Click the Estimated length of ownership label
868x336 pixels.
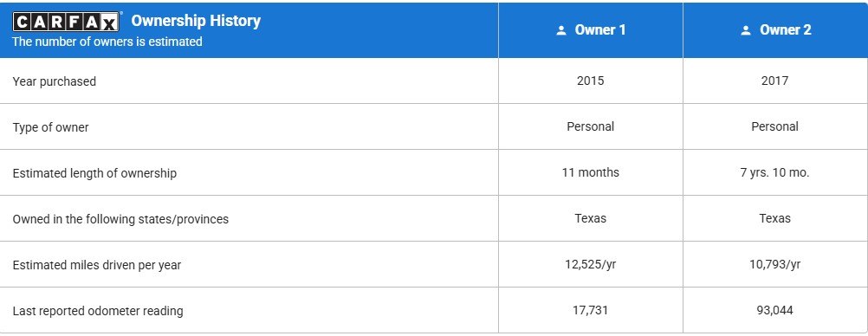[x=94, y=173]
